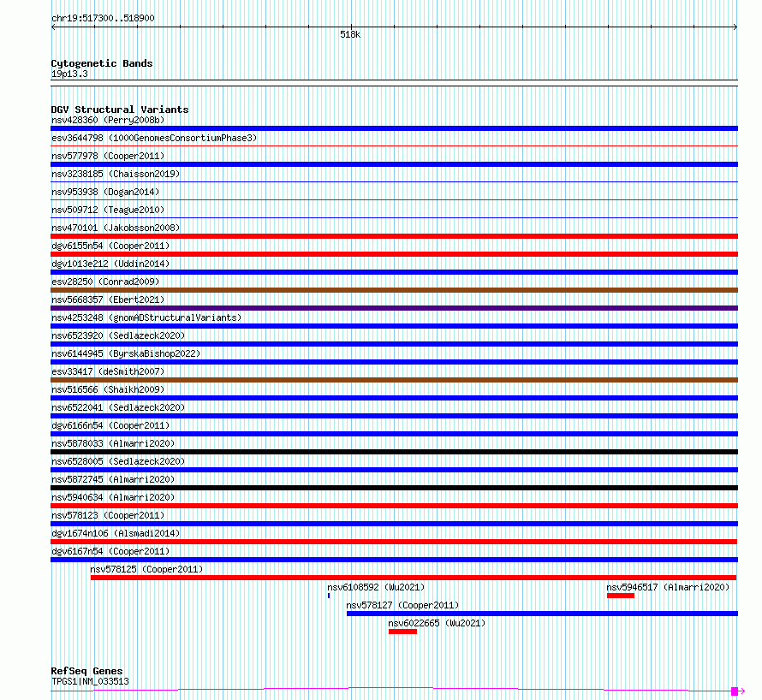Click the magenta TPGS1 exon block
This screenshot has width=762, height=700.
click(x=735, y=691)
